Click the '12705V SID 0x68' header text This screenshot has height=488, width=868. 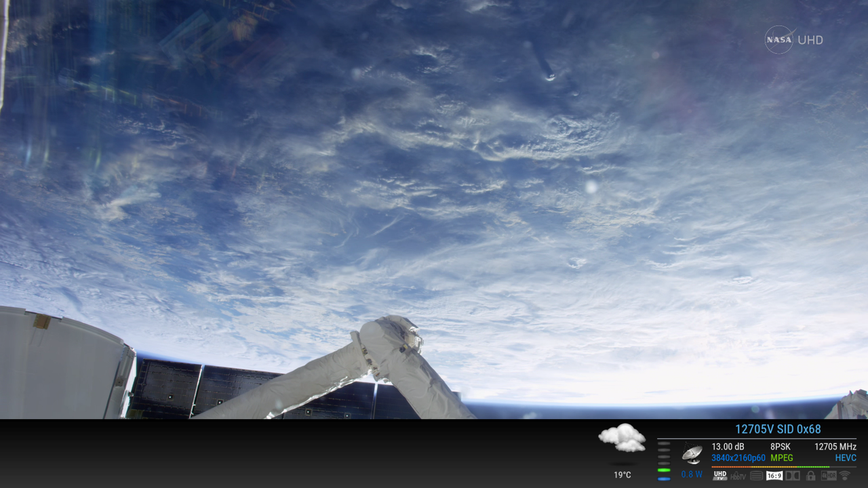778,429
